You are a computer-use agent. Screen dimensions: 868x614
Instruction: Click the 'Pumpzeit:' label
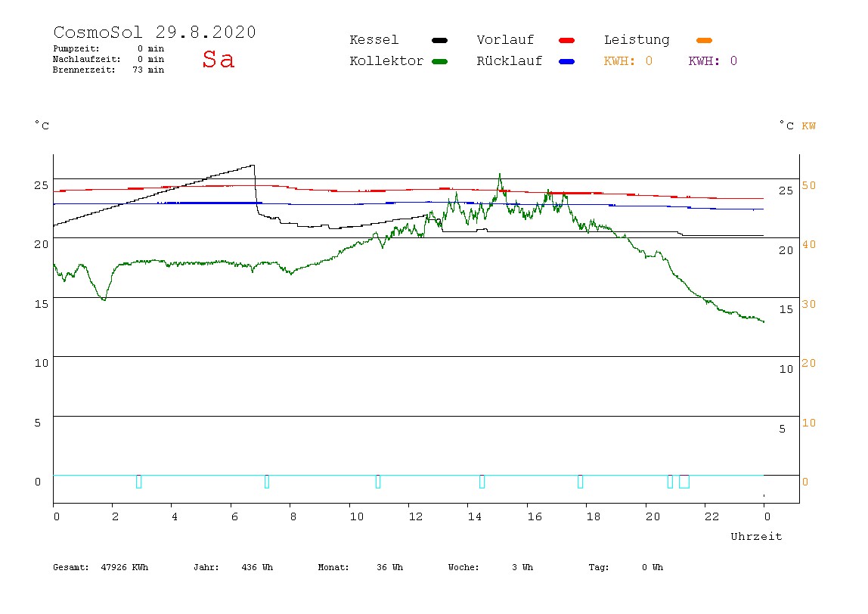[x=76, y=48]
